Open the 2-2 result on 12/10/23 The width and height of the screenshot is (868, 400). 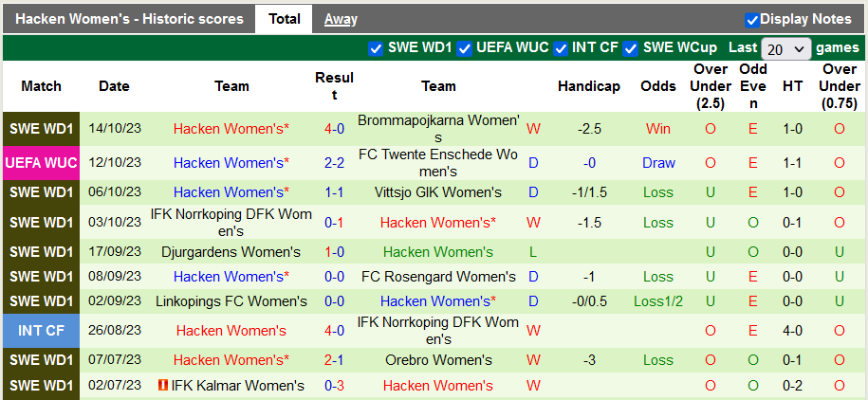(334, 163)
